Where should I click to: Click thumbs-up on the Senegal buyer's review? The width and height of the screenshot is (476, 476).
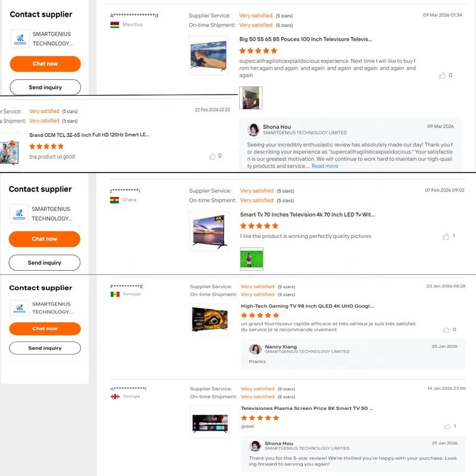click(x=446, y=330)
